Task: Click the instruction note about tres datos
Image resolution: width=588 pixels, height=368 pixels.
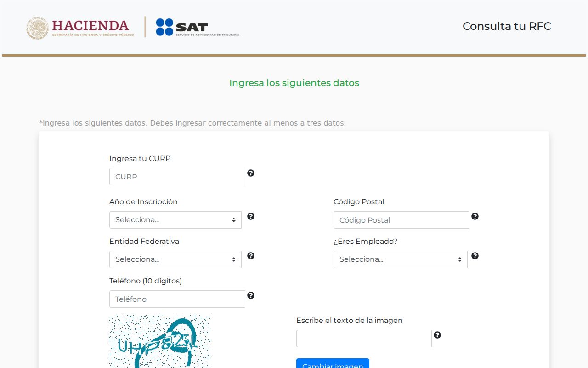Action: click(x=192, y=123)
